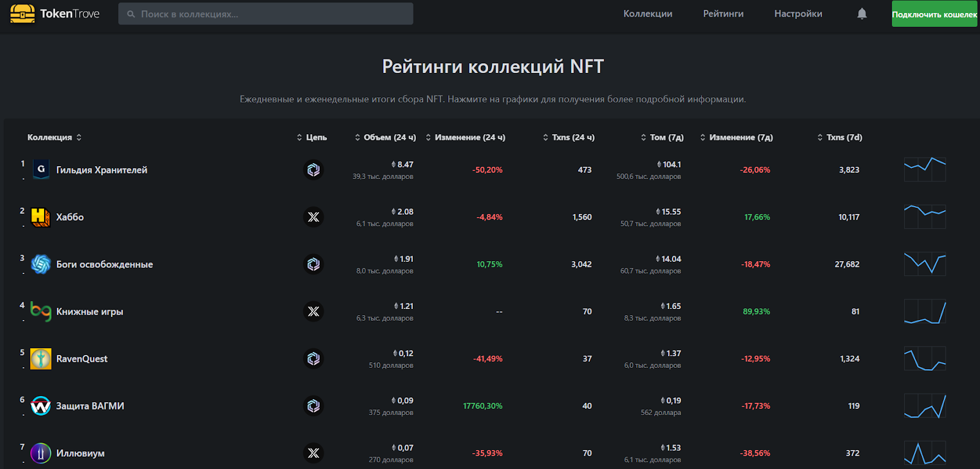
Task: Focus the Поиск в коллекциях search field
Action: tap(269, 13)
